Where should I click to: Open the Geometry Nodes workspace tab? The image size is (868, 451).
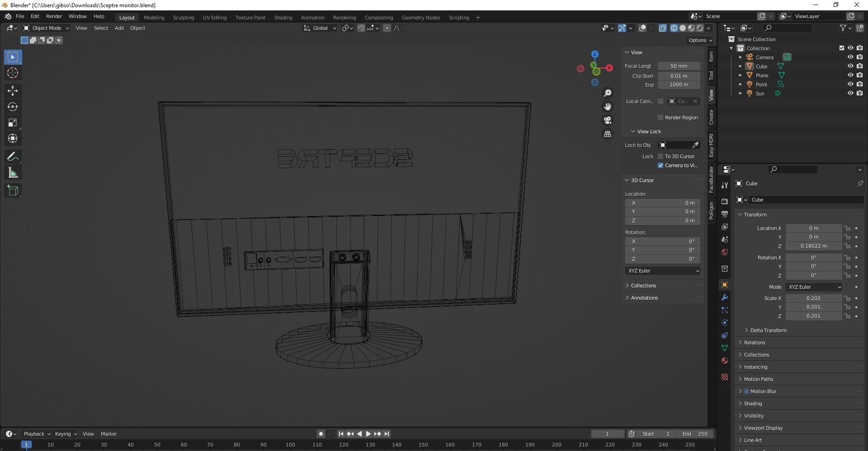(420, 18)
